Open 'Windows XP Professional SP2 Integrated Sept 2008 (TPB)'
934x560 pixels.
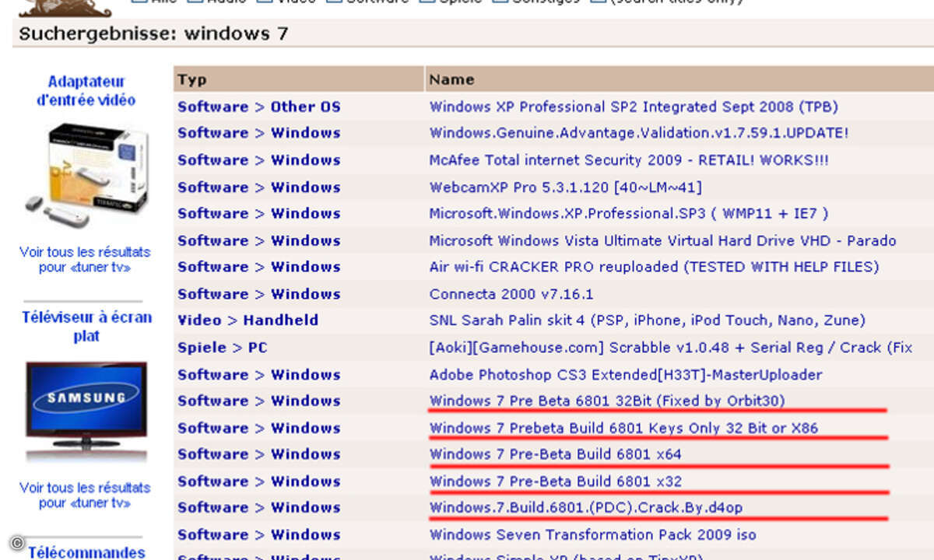click(x=634, y=107)
